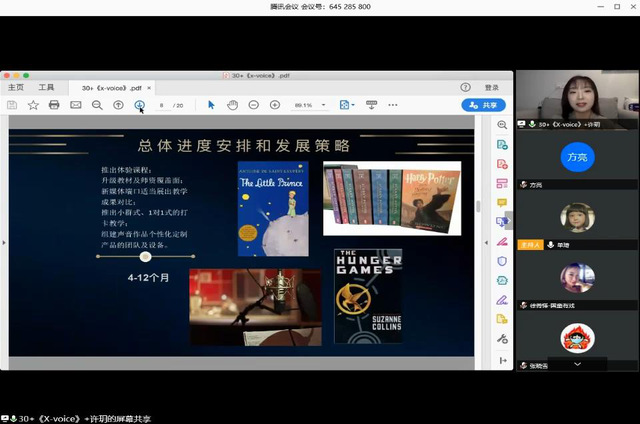The height and width of the screenshot is (424, 640).
Task: Activate the hand pan tool
Action: coord(232,105)
